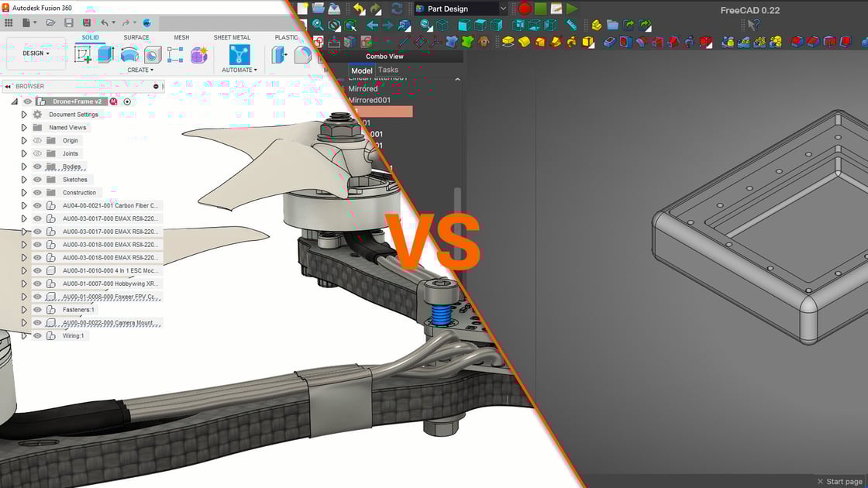
Task: Switch to the Tasks tab in Combo View
Action: coord(387,70)
